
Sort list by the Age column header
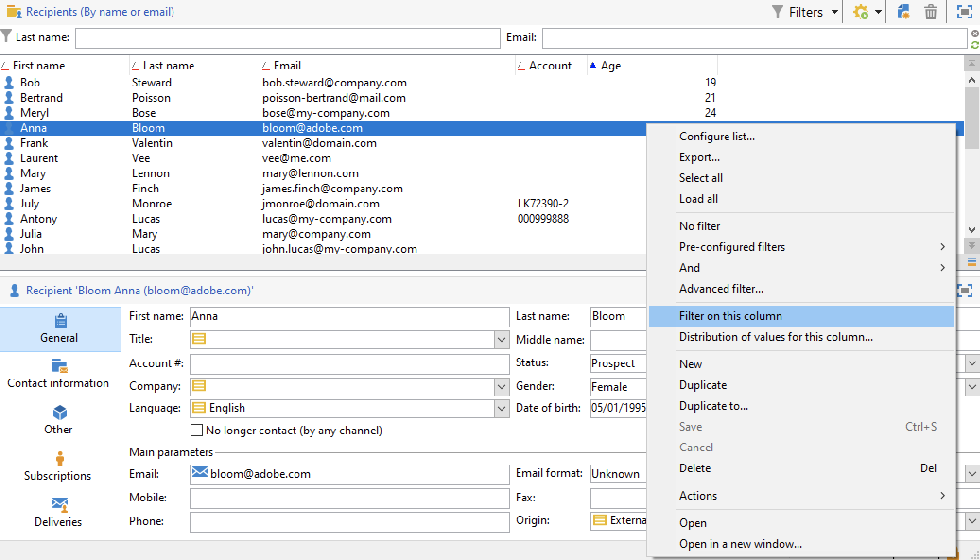[610, 66]
